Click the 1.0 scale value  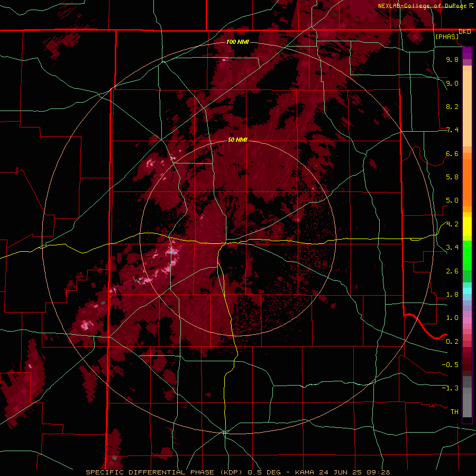click(452, 318)
